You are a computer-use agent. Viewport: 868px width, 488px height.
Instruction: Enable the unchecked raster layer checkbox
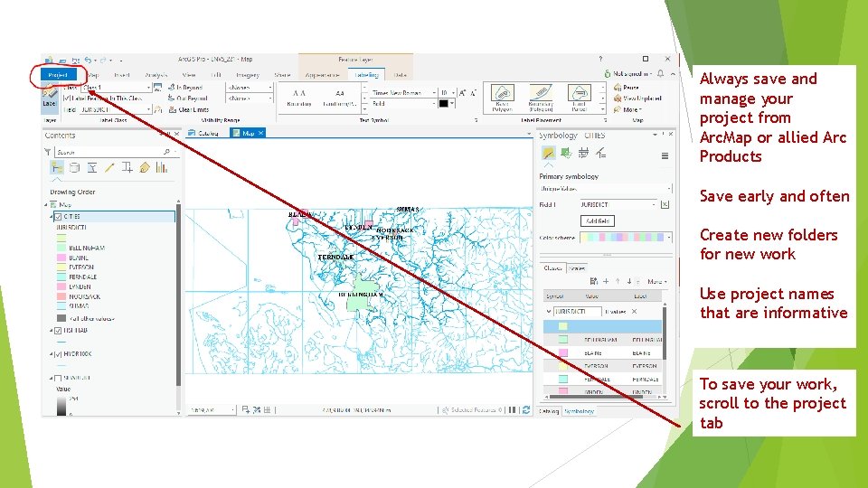click(x=58, y=378)
